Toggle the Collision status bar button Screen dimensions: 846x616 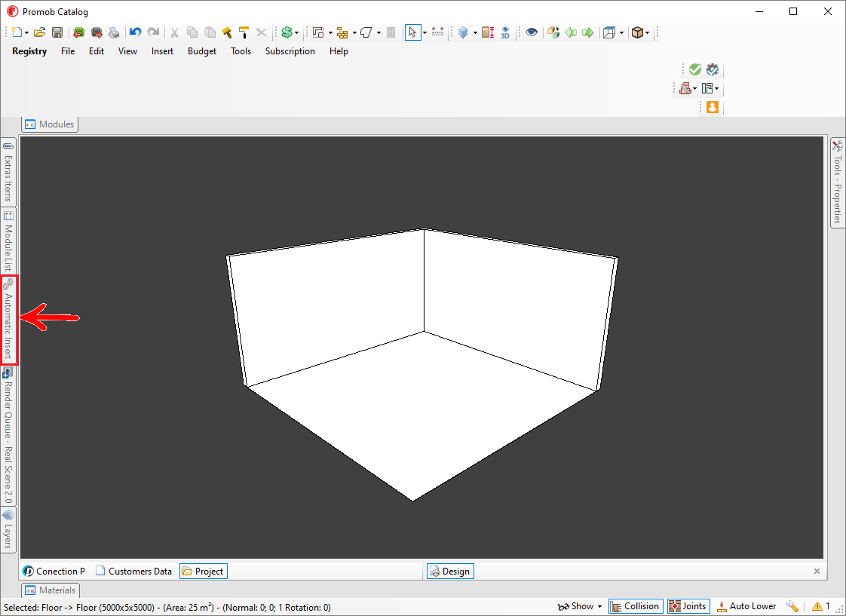point(636,606)
